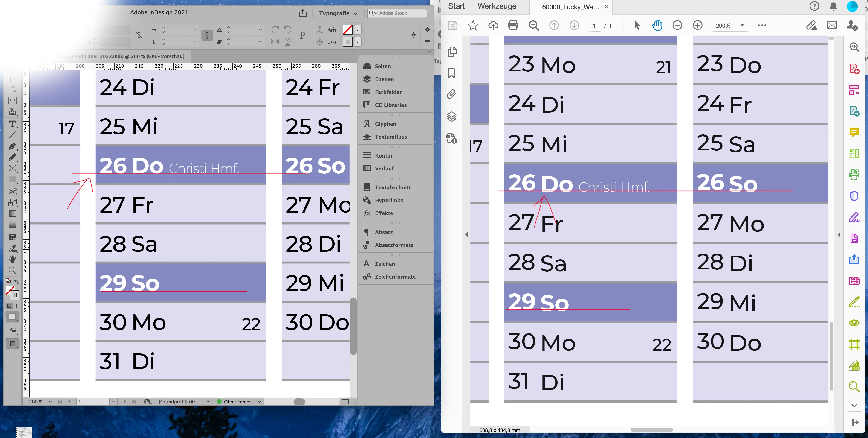Toggle constrain proportions chain link
Image resolution: width=868 pixels, height=438 pixels.
click(207, 35)
